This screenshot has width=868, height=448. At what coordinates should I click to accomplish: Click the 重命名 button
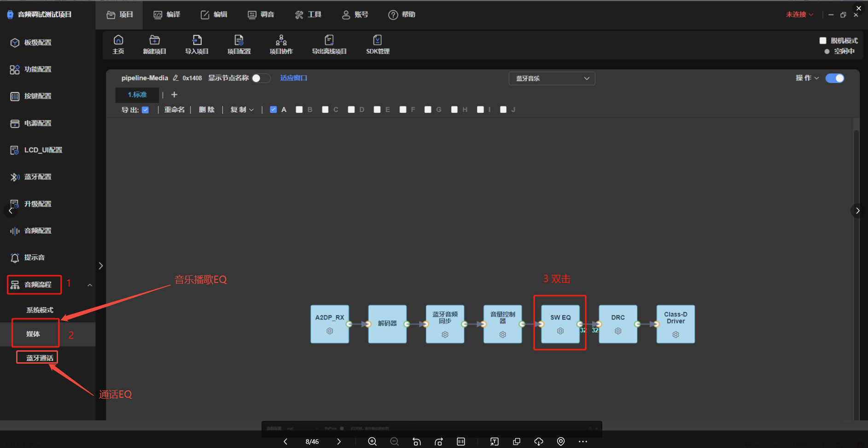tap(175, 110)
